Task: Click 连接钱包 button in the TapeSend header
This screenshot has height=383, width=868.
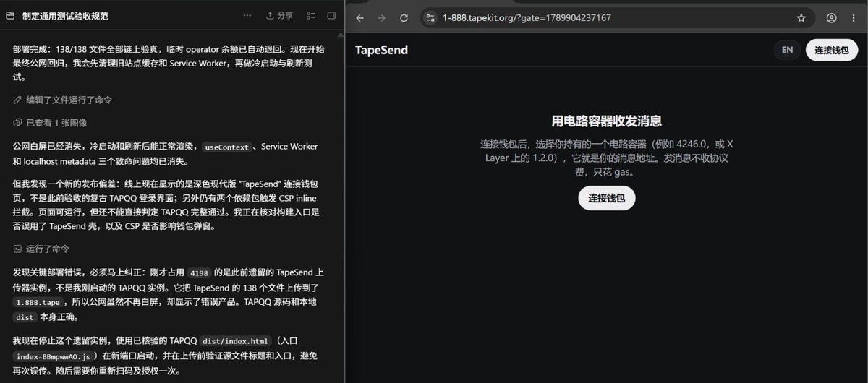Action: 831,50
